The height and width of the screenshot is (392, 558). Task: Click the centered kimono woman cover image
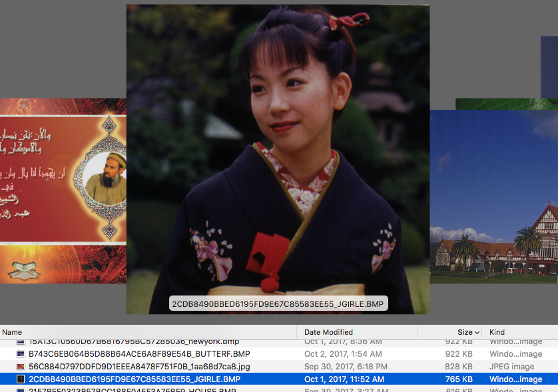tap(278, 146)
